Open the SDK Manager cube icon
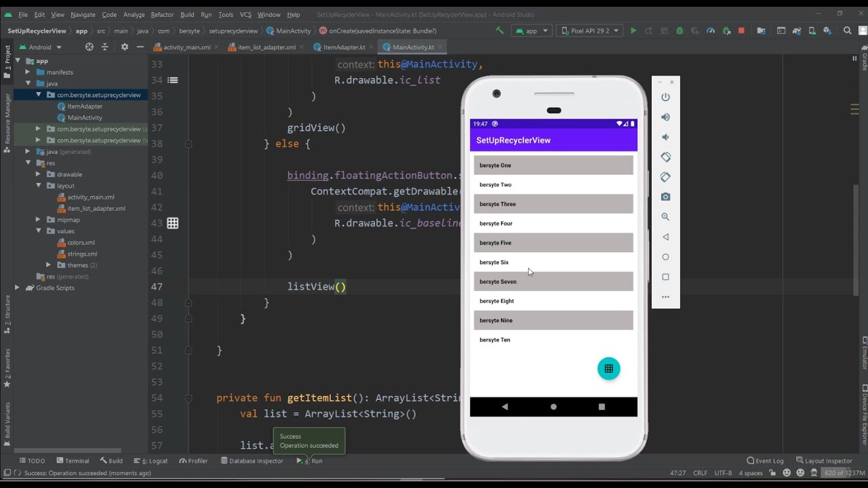868x488 pixels. tap(827, 30)
